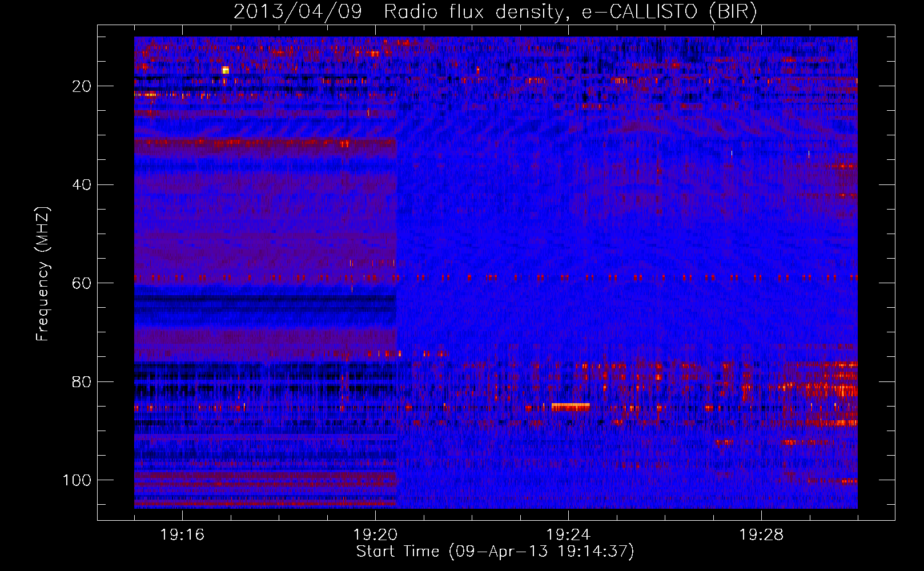Click the 100 MHz frequency tick label
The image size is (924, 571).
(77, 480)
